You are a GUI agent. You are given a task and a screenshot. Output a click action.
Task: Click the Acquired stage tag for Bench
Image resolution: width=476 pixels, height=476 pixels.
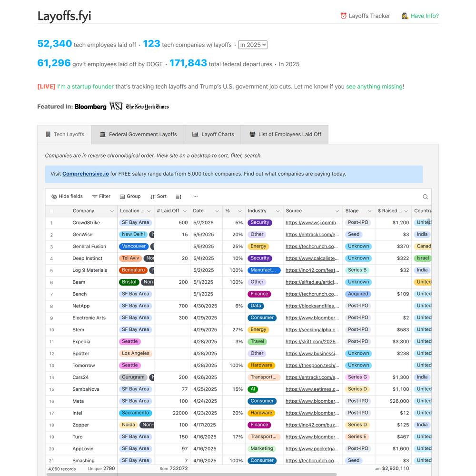click(x=358, y=294)
